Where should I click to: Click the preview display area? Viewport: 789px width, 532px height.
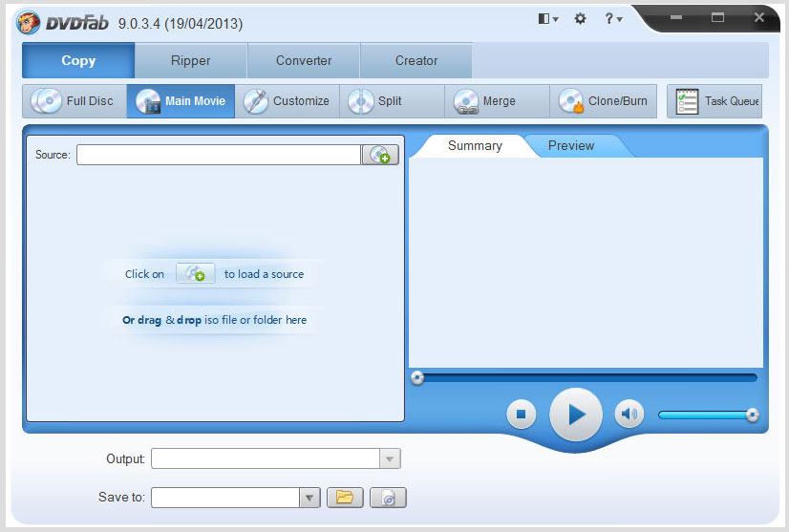click(x=586, y=263)
